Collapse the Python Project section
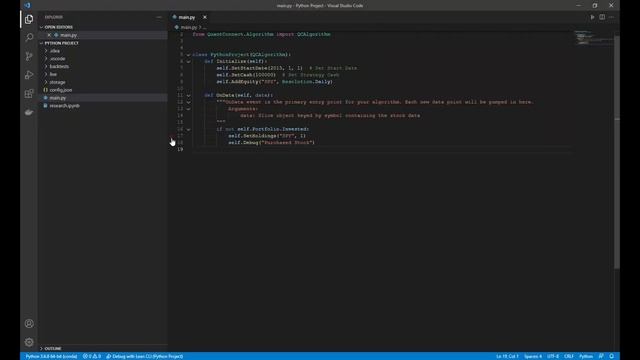This screenshot has width=640, height=360. pos(41,43)
